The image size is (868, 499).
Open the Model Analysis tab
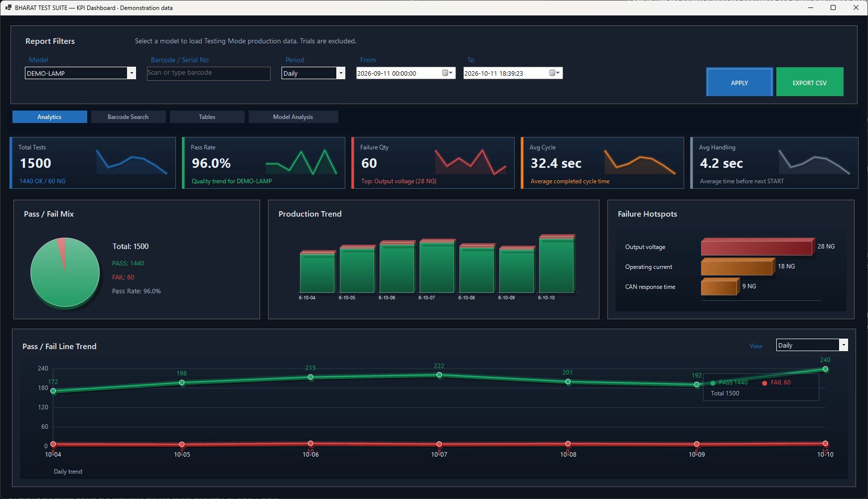point(293,117)
